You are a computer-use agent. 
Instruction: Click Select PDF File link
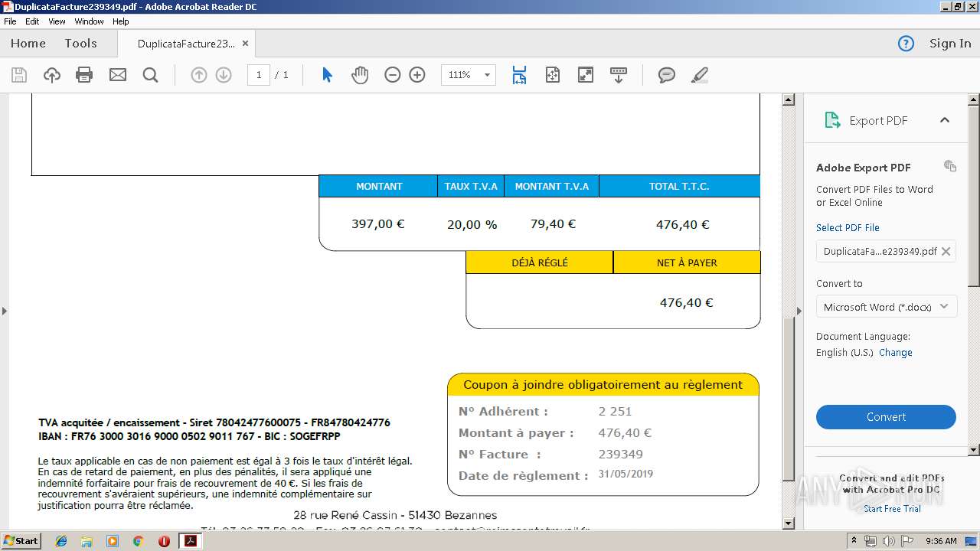coord(848,227)
